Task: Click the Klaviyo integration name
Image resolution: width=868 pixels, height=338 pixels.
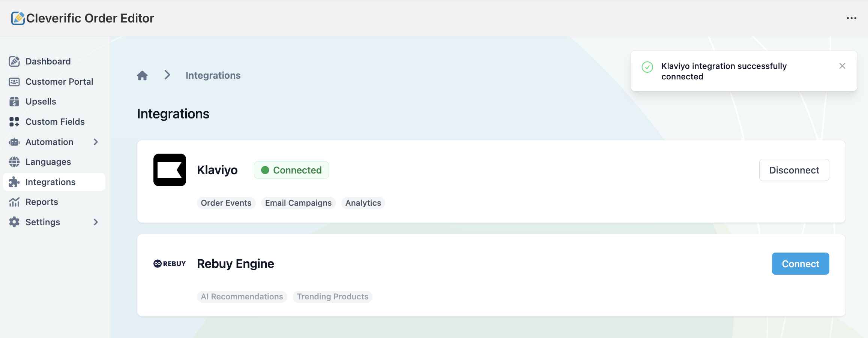Action: pyautogui.click(x=217, y=170)
